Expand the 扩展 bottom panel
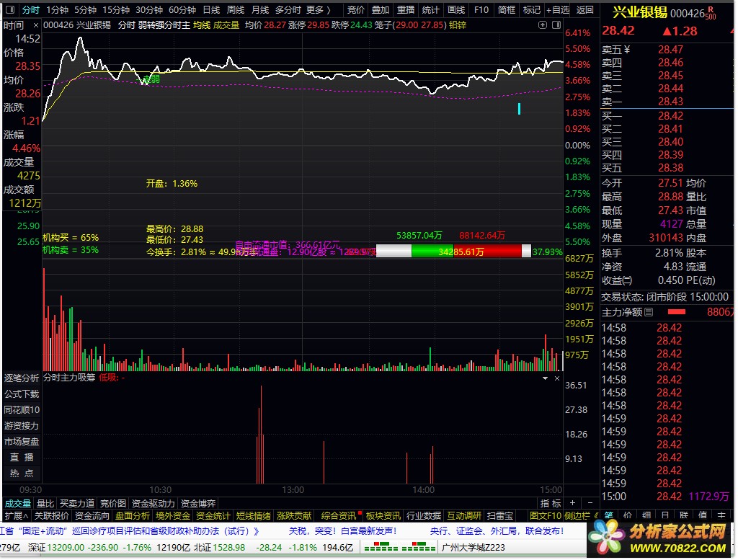 (x=17, y=516)
